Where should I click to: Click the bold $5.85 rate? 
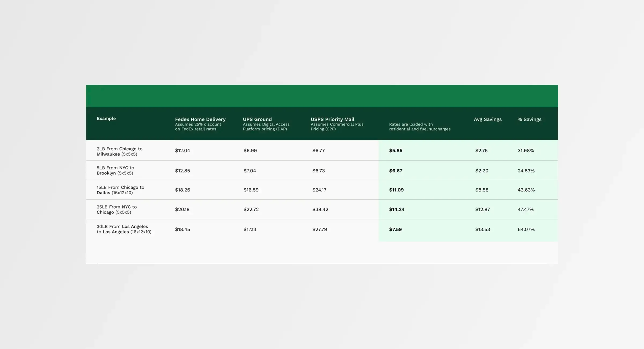[x=396, y=151]
